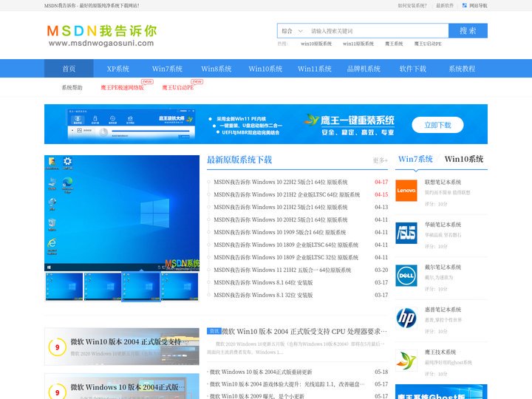Click the 系统帮助 sub-navigation link

coord(72,87)
